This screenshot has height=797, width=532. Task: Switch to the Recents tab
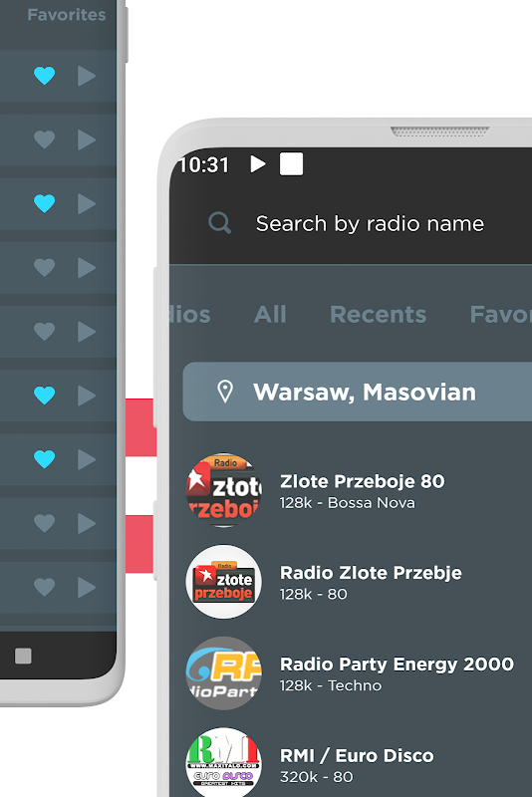378,314
